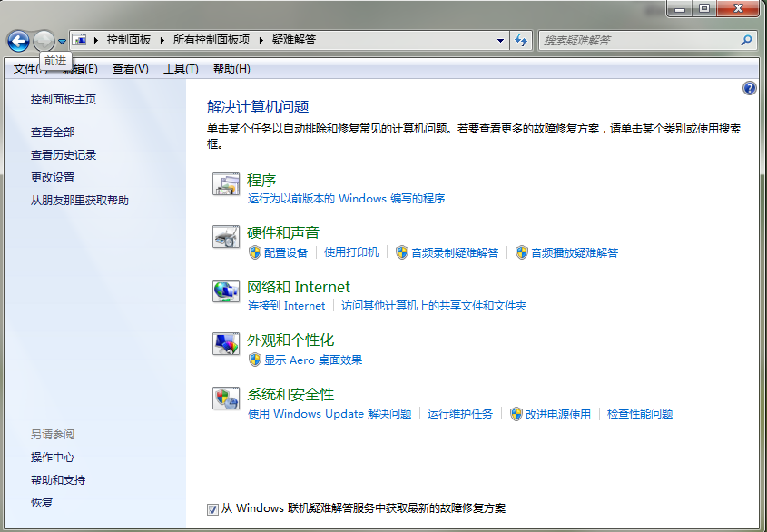Click shield icon beside 显示 Aero 桌面效果
Viewport: 767px width, 532px height.
[255, 360]
